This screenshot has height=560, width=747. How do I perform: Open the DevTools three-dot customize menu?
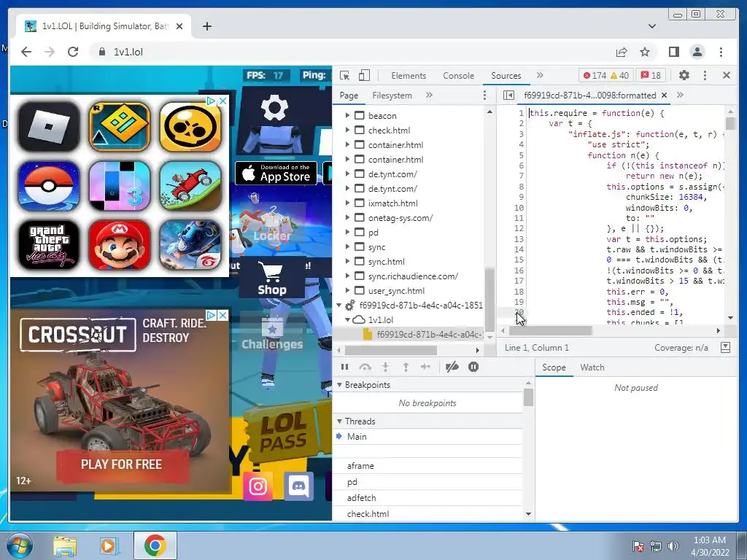(705, 75)
